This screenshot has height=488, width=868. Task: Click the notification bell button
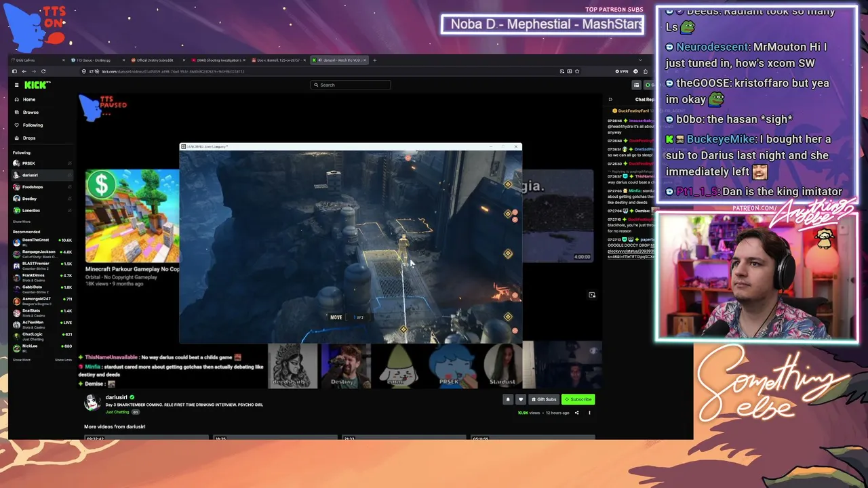(x=508, y=399)
